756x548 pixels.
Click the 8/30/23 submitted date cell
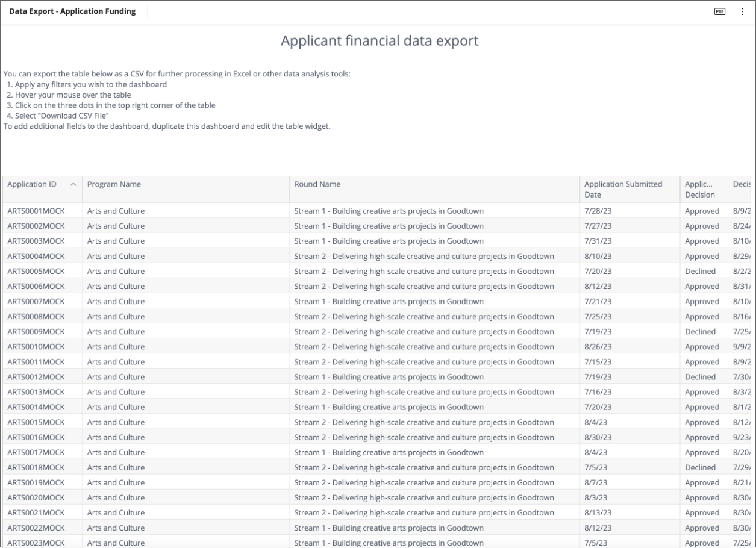click(x=630, y=437)
